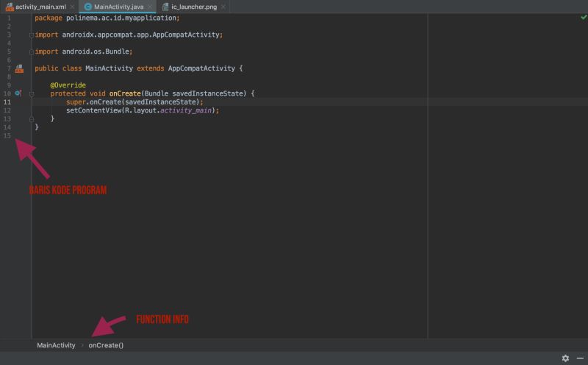Select MainActivity in the breadcrumb bar
The width and height of the screenshot is (588, 365).
coord(56,345)
